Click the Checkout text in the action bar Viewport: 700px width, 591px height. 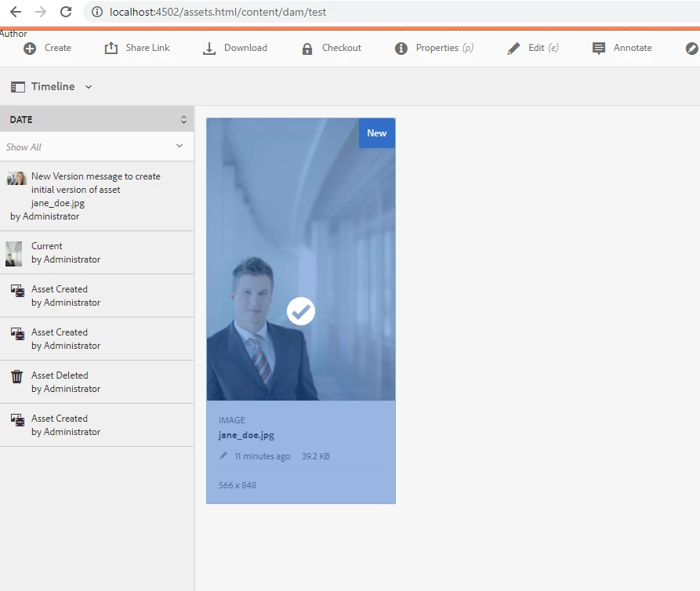(342, 48)
